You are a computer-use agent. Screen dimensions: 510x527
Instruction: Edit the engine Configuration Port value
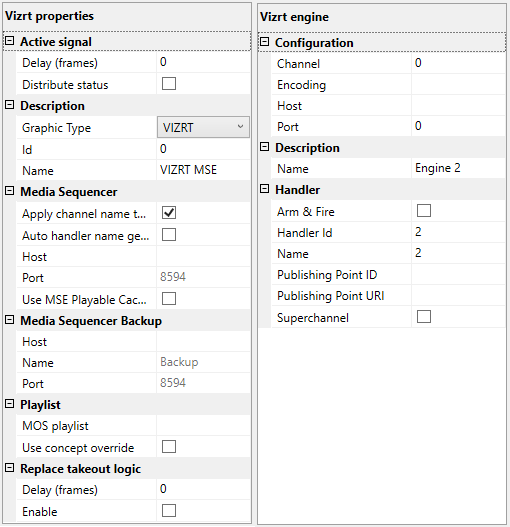pos(458,126)
